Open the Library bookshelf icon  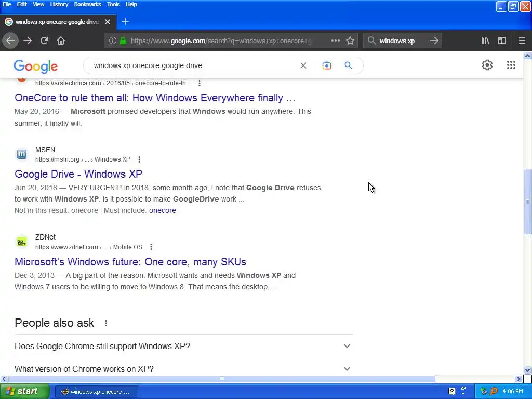click(x=485, y=41)
